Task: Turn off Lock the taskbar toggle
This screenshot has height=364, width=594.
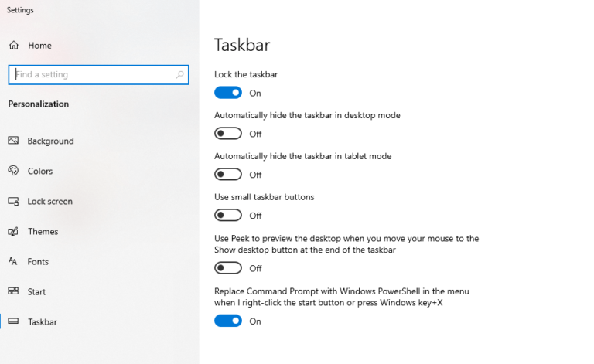Action: pyautogui.click(x=228, y=93)
